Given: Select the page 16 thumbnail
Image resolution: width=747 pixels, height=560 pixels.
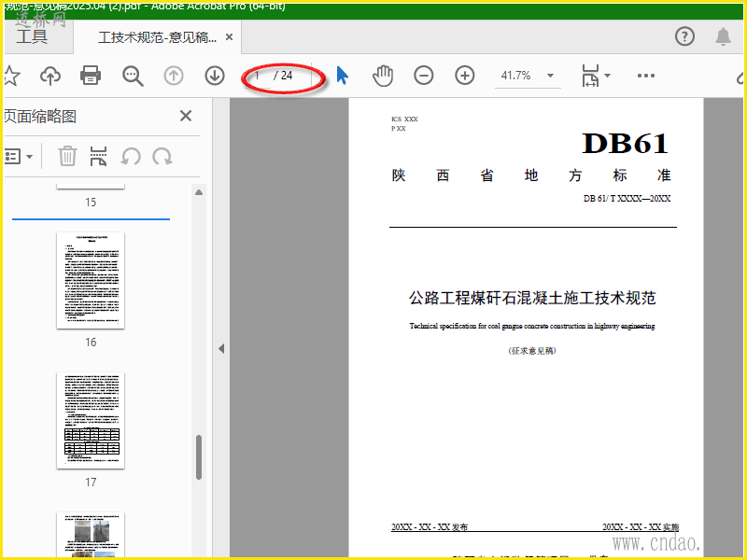Looking at the screenshot, I should [91, 281].
